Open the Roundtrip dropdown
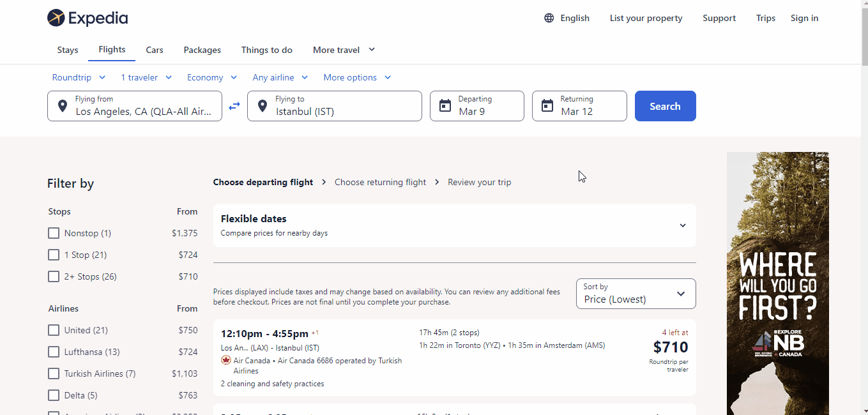868x415 pixels. pos(79,77)
